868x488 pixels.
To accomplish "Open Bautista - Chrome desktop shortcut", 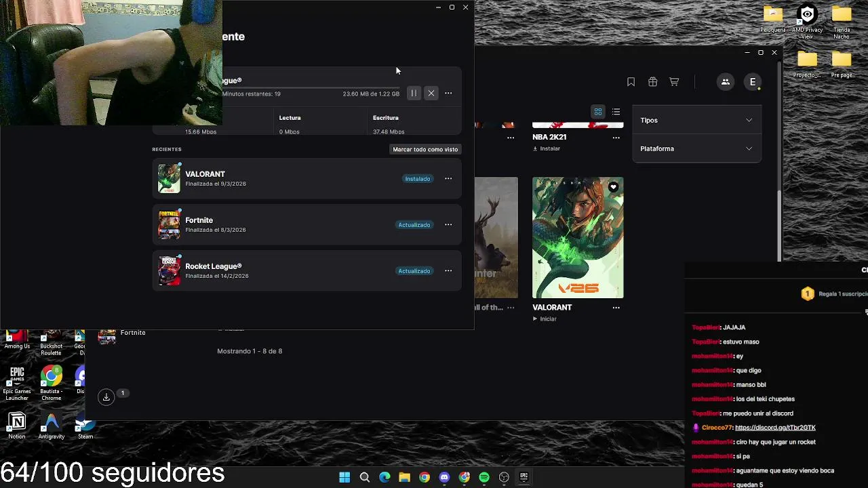I will click(x=52, y=383).
